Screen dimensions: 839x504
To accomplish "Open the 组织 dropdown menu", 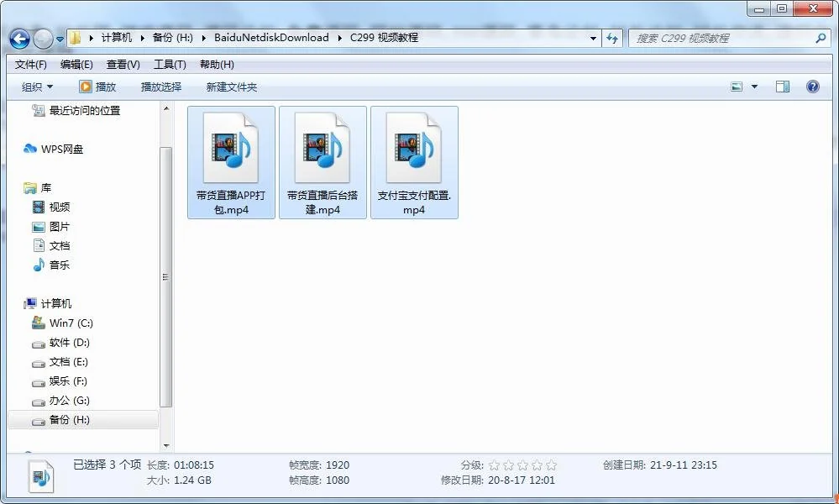I will pyautogui.click(x=37, y=87).
